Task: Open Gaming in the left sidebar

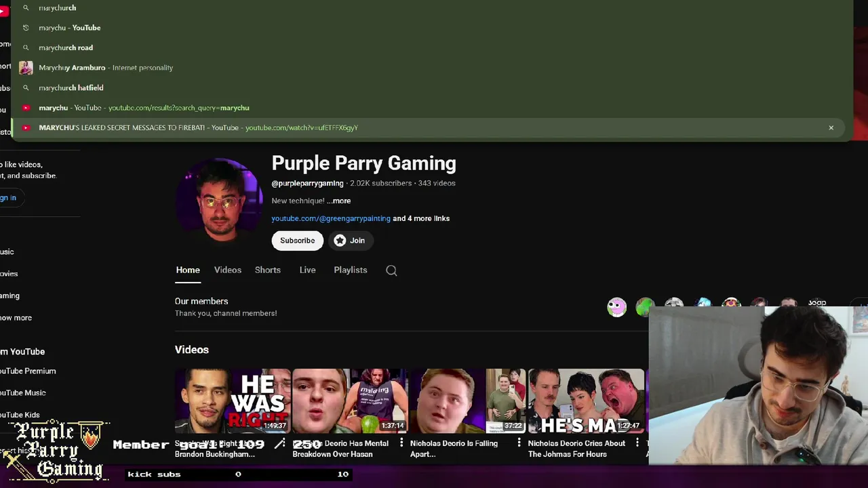Action: (x=10, y=296)
